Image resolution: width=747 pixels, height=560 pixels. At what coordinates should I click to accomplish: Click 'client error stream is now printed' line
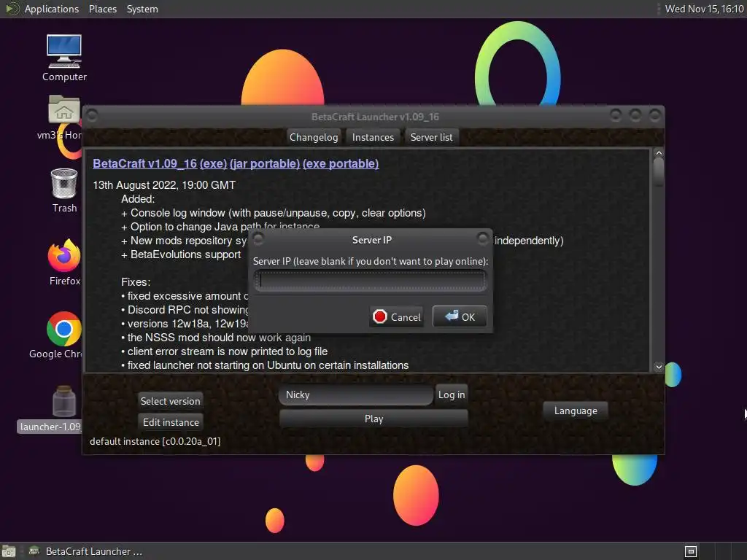click(228, 351)
